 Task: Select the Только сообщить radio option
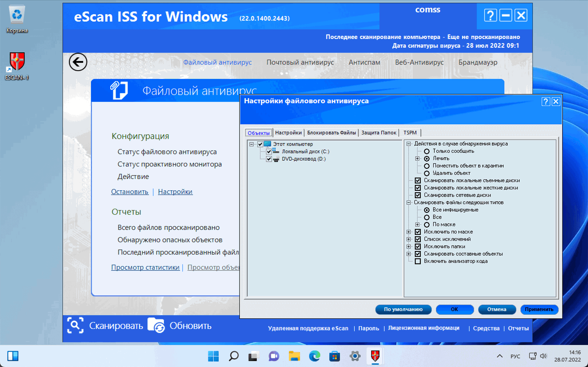point(427,151)
